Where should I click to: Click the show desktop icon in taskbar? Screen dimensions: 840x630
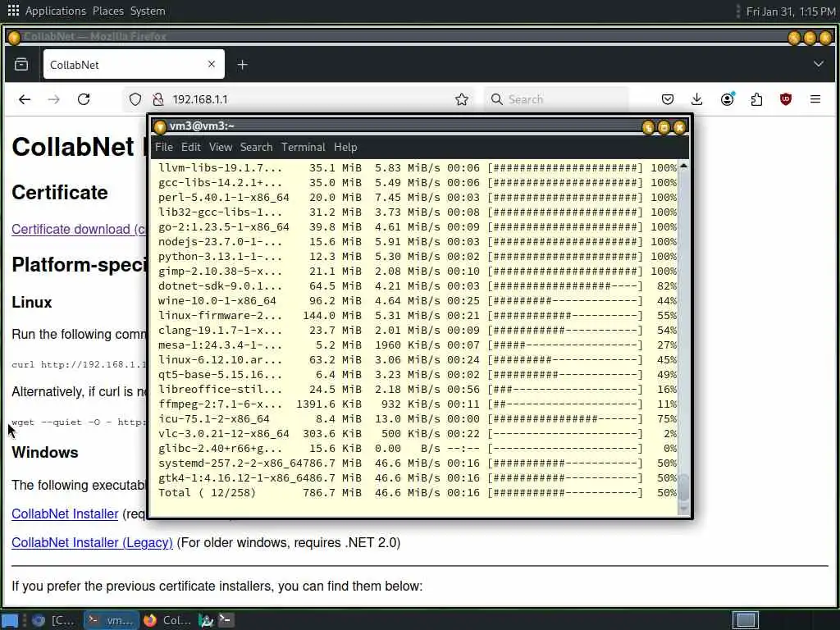(10, 620)
